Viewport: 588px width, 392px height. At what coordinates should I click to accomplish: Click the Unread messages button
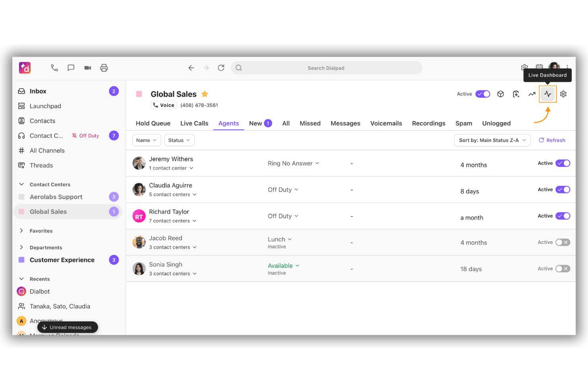tap(68, 327)
